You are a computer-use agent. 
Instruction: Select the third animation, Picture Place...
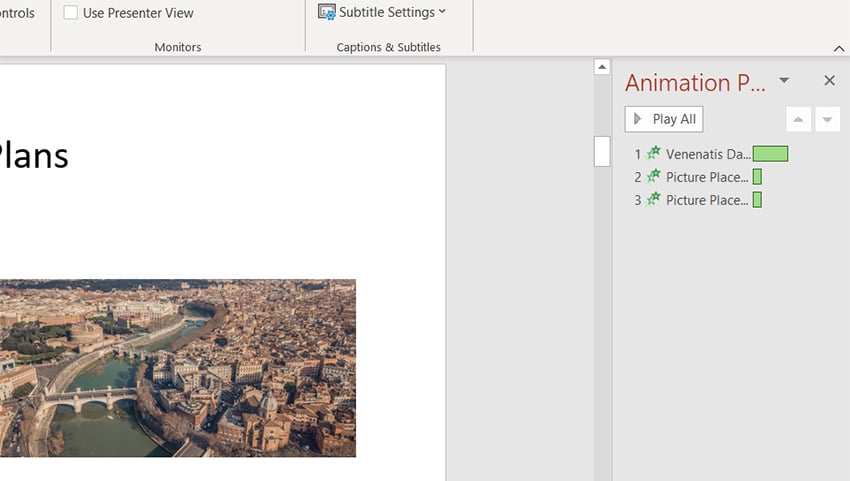(706, 200)
